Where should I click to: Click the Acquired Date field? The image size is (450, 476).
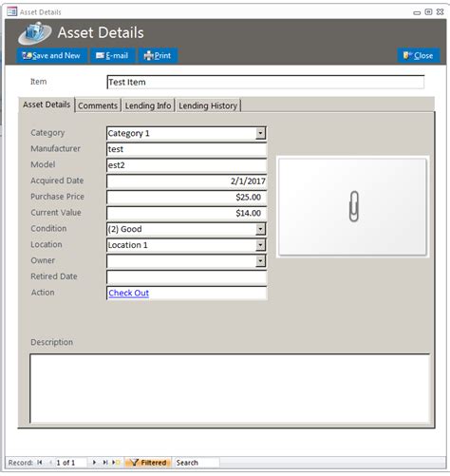click(187, 181)
